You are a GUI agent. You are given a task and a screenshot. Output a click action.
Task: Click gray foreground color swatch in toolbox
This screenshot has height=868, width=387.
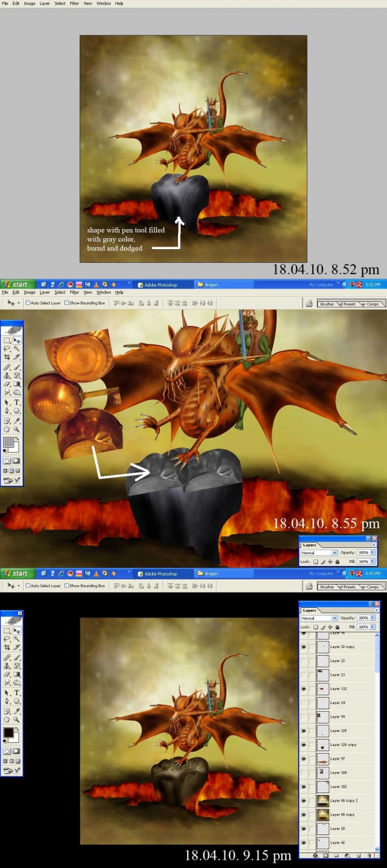8,442
